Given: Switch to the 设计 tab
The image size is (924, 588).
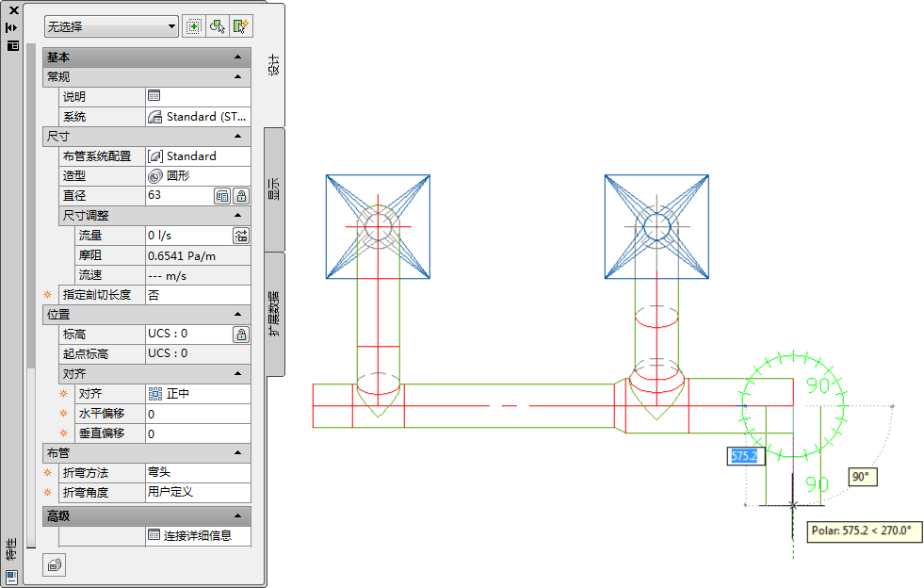Looking at the screenshot, I should click(274, 65).
